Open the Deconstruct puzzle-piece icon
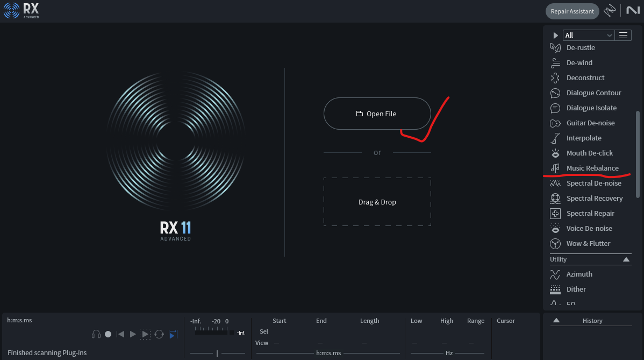The width and height of the screenshot is (644, 360). click(x=555, y=77)
